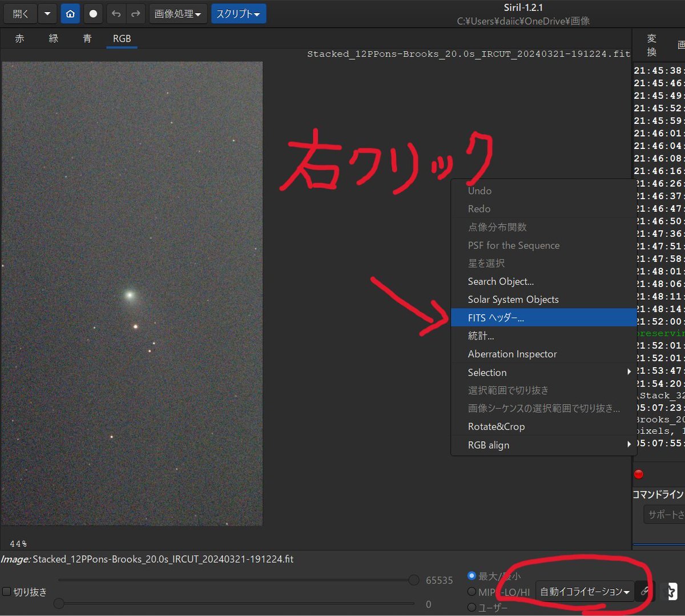
Task: Open the 開く file button
Action: coord(21,14)
